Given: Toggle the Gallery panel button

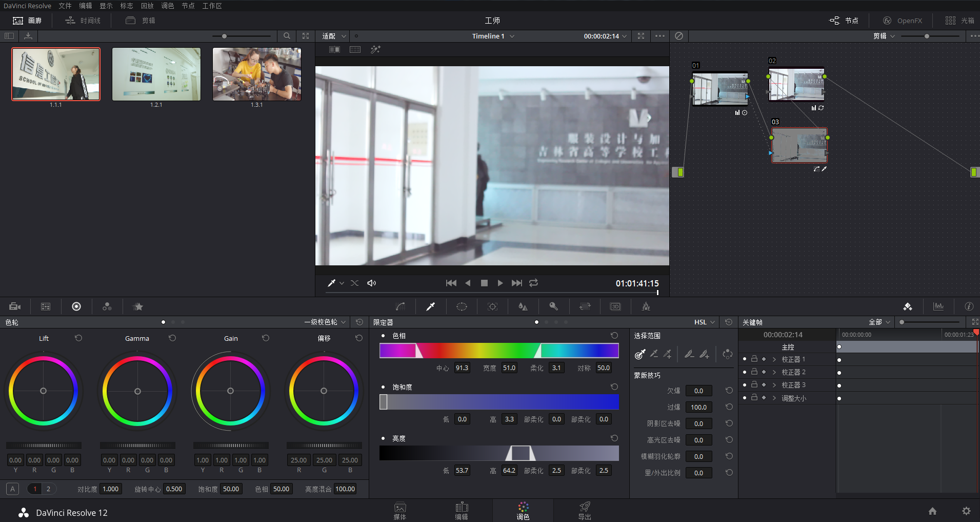Looking at the screenshot, I should point(27,21).
